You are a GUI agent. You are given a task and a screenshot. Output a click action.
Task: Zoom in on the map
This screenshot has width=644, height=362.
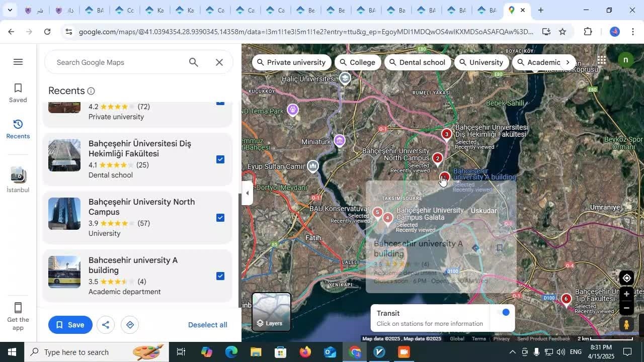click(x=626, y=295)
